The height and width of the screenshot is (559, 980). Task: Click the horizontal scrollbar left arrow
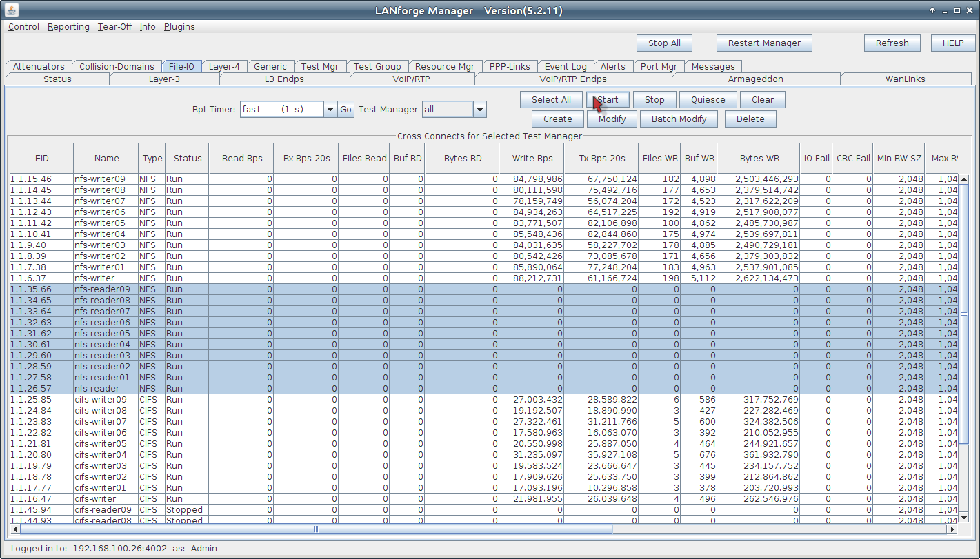(x=15, y=529)
